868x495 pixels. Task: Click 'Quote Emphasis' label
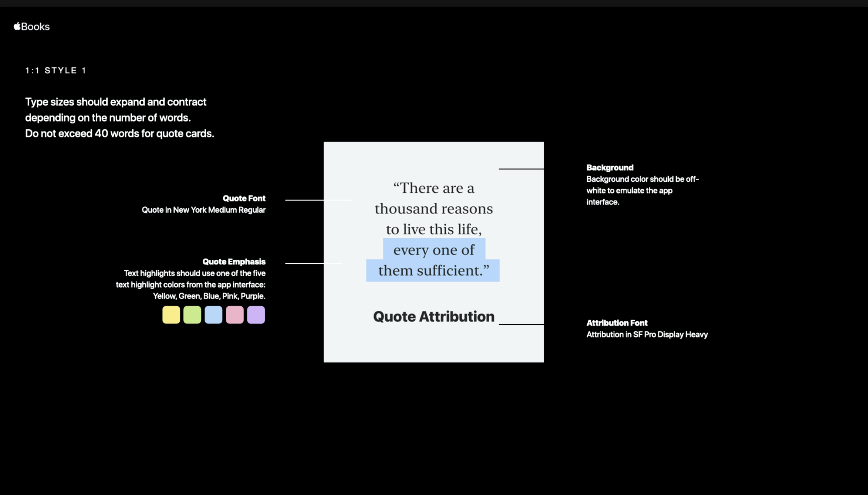click(x=234, y=262)
